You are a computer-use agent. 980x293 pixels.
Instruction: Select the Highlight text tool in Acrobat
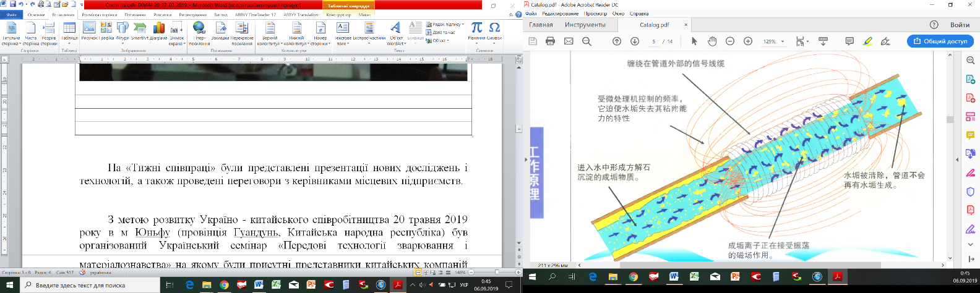[867, 41]
